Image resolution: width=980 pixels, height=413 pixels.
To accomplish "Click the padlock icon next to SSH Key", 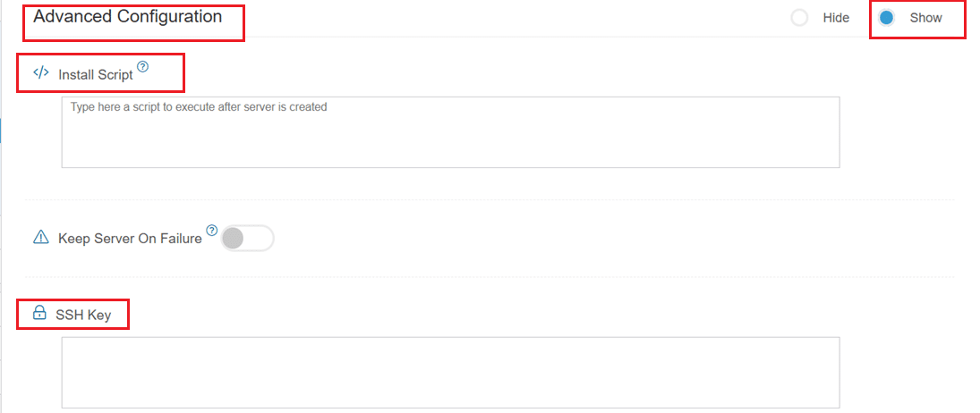I will [x=39, y=313].
